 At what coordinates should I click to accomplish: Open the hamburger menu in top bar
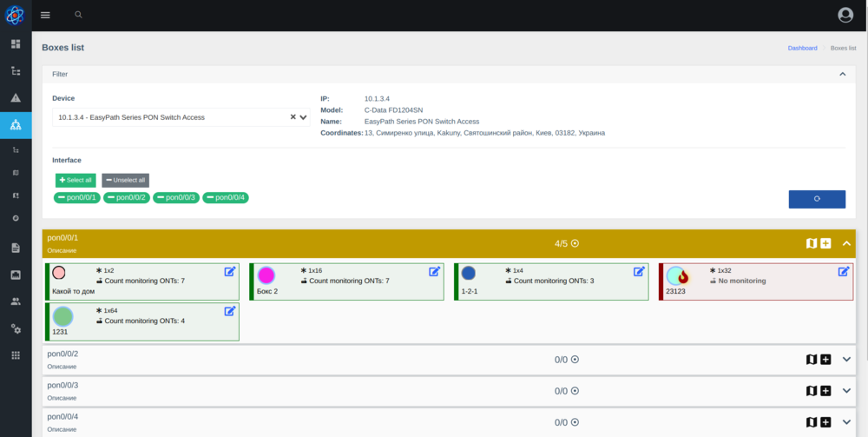(x=45, y=15)
